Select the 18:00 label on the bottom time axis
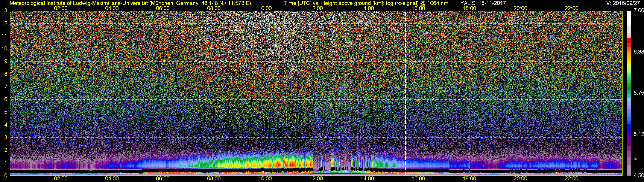 click(469, 179)
